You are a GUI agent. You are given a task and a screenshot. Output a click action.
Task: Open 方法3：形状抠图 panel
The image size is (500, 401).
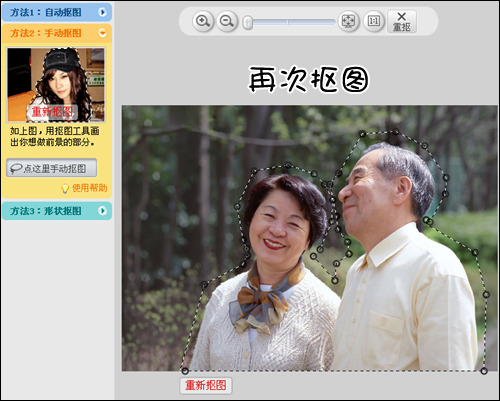57,211
